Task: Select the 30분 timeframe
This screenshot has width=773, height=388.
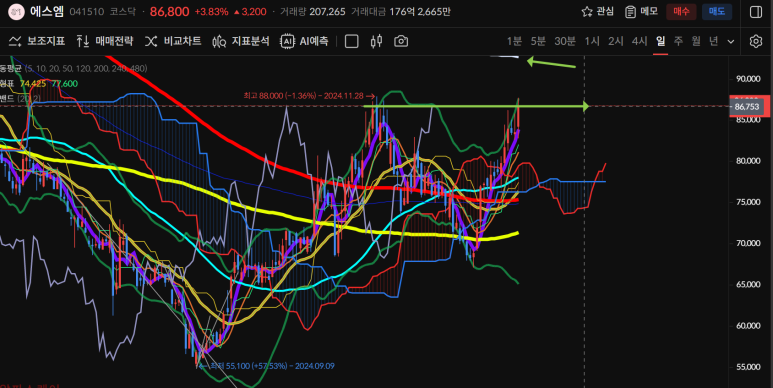Action: coord(565,41)
